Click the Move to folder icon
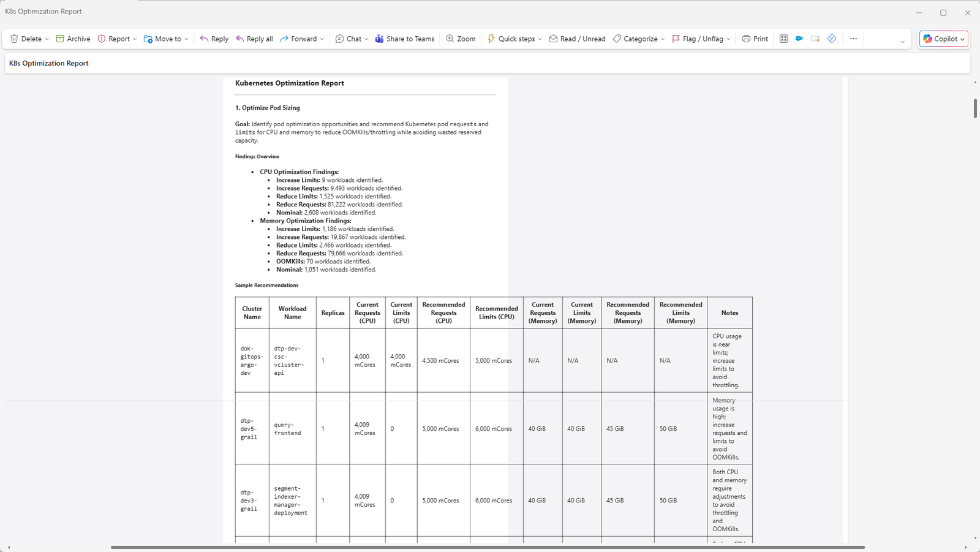 click(148, 39)
